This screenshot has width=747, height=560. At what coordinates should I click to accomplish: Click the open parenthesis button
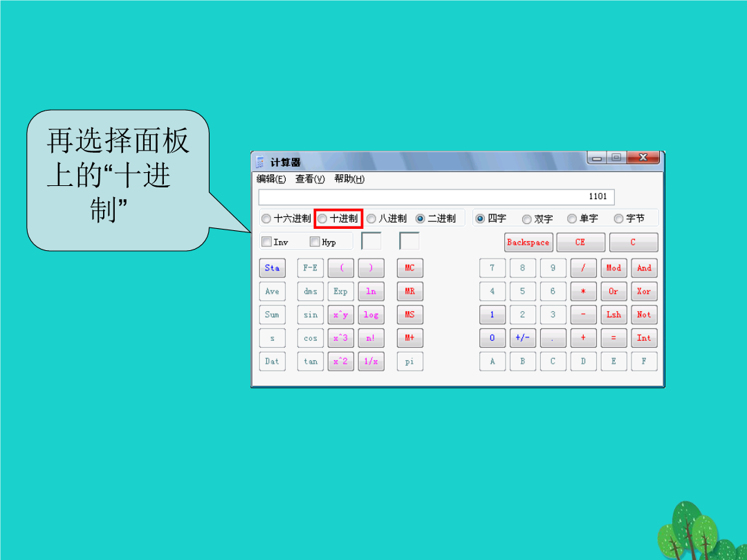pyautogui.click(x=341, y=268)
